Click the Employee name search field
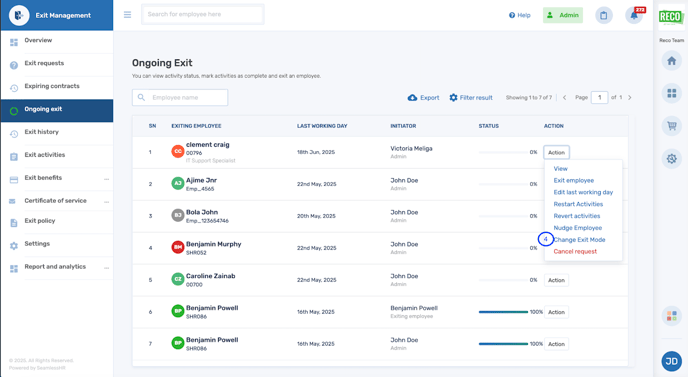This screenshot has height=377, width=688. click(180, 97)
